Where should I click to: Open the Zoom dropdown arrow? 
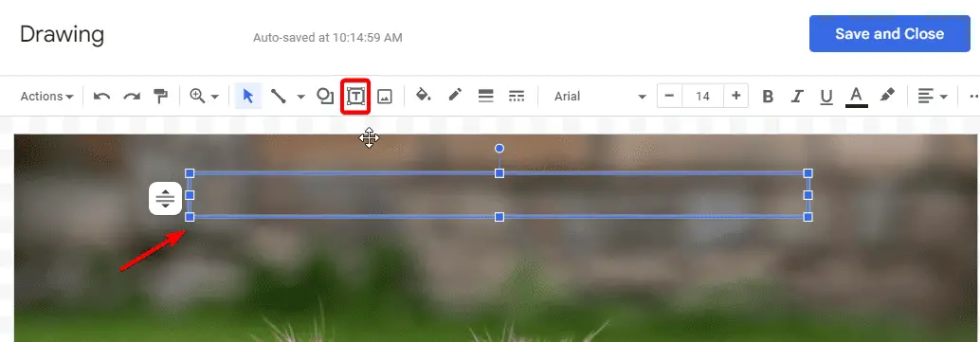[215, 97]
